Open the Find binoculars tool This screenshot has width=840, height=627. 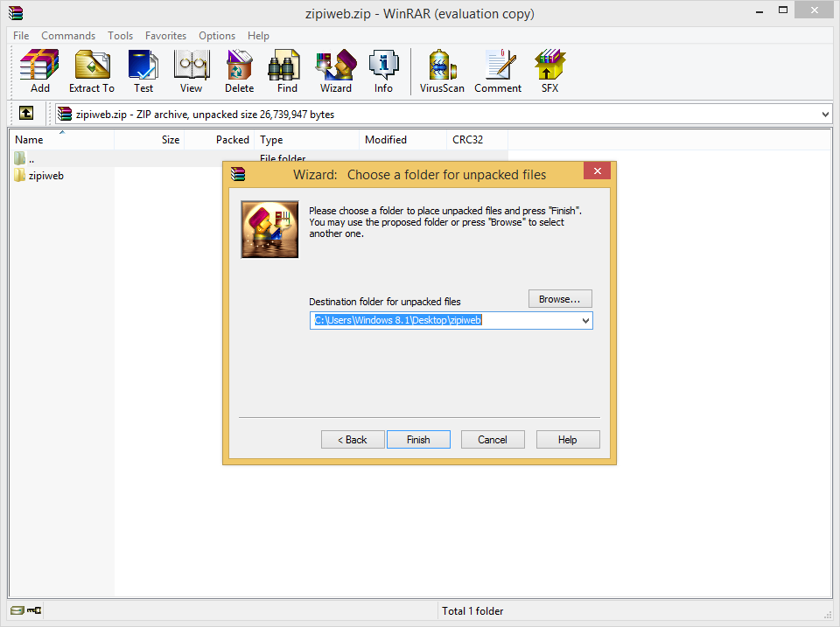pos(287,71)
